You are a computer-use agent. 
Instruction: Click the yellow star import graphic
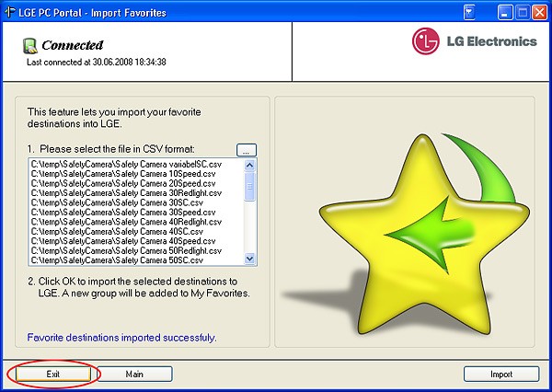(x=424, y=235)
